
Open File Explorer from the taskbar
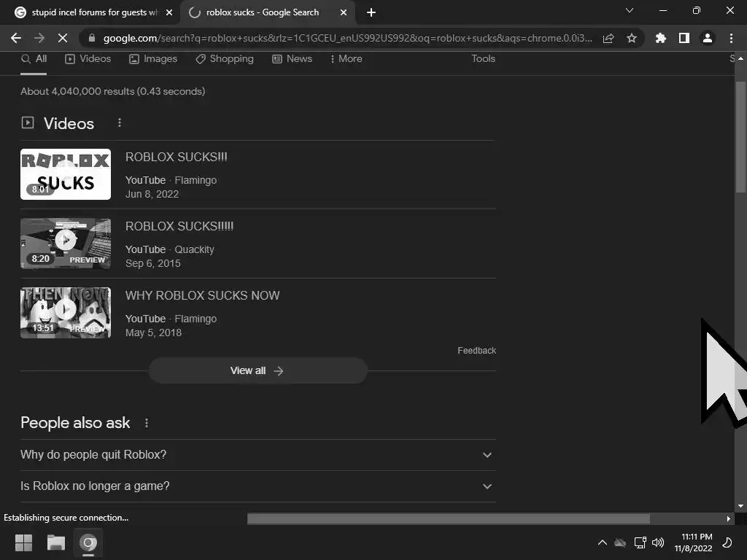pos(55,542)
